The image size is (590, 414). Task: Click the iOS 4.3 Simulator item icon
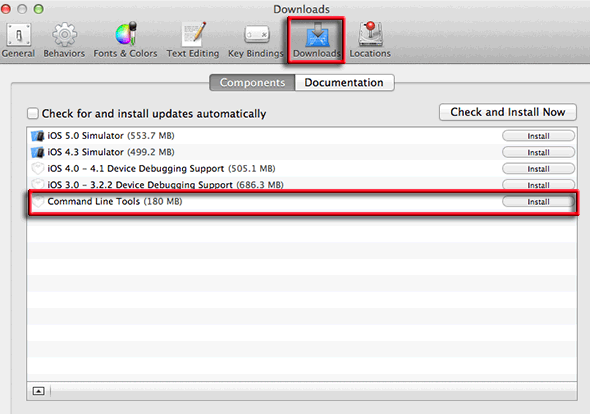(38, 152)
